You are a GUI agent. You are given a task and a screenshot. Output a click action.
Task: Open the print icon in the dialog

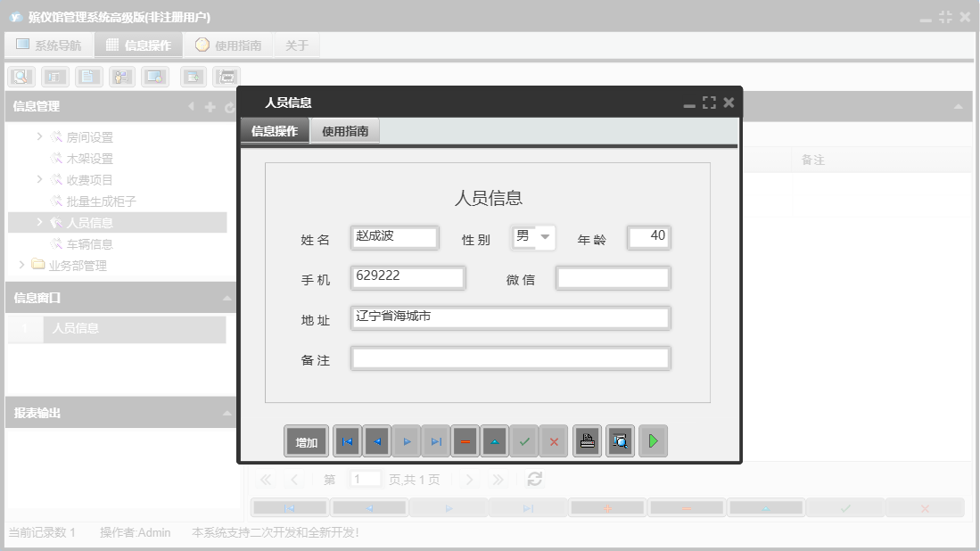pos(586,440)
